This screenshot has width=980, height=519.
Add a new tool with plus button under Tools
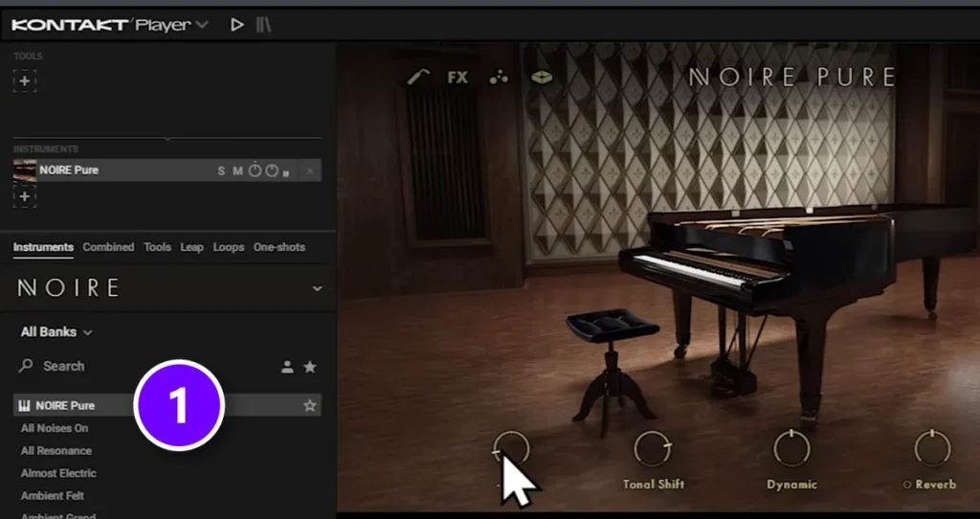point(24,81)
